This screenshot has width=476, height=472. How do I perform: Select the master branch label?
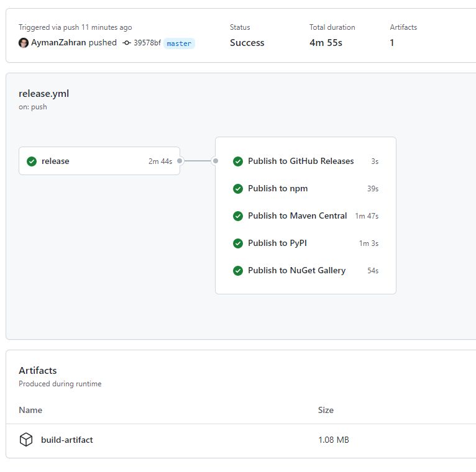[179, 43]
